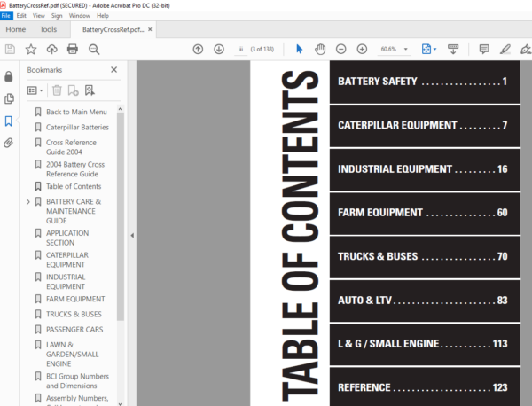Go to previous page arrow
This screenshot has width=532, height=406.
(198, 49)
